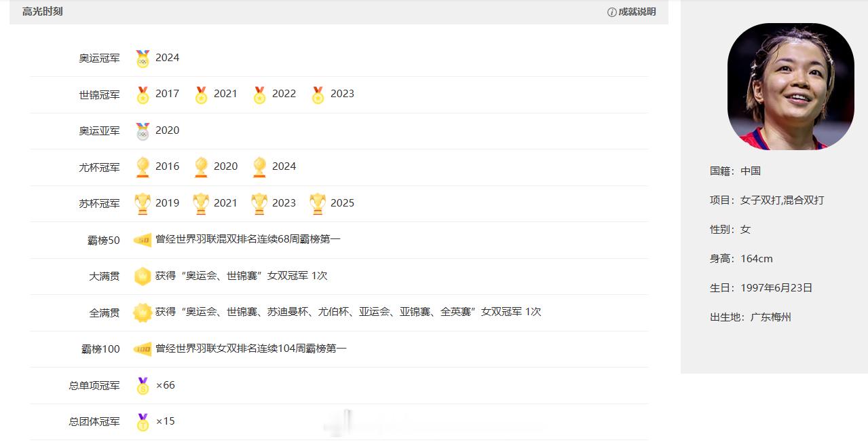Viewport: 868px width, 445px height.
Task: Click the 霸榜100 row label
Action: (100, 349)
